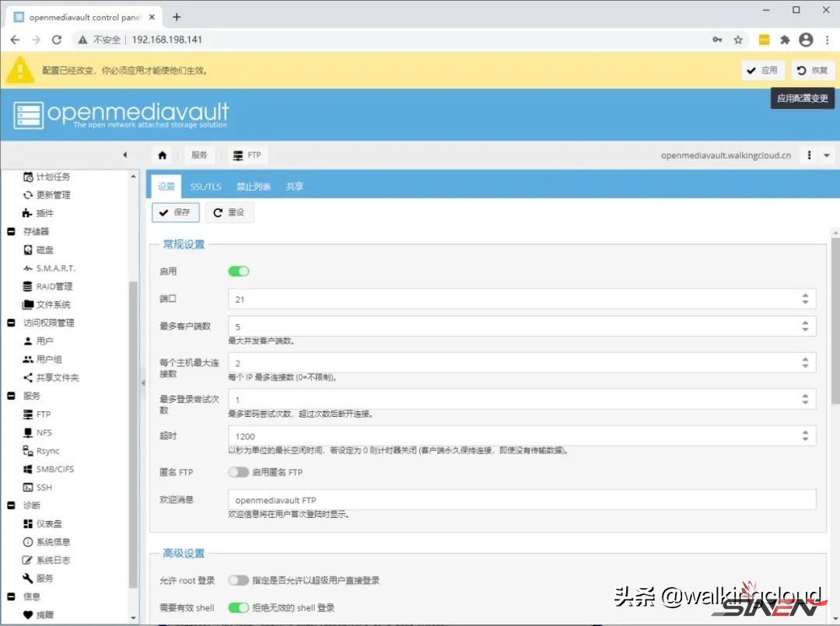
Task: Open 更新管理 update management item
Action: (47, 195)
